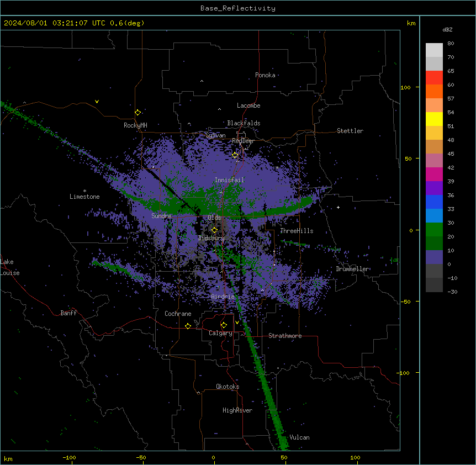Viewport: 476px width, 465px height.
Task: Click the -100 tick on bottom axis
Action: click(x=69, y=457)
